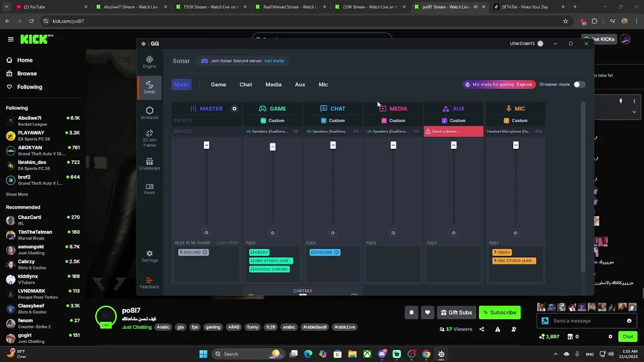The height and width of the screenshot is (362, 644).
Task: Open Kick chat settings gear
Action: 610,337
